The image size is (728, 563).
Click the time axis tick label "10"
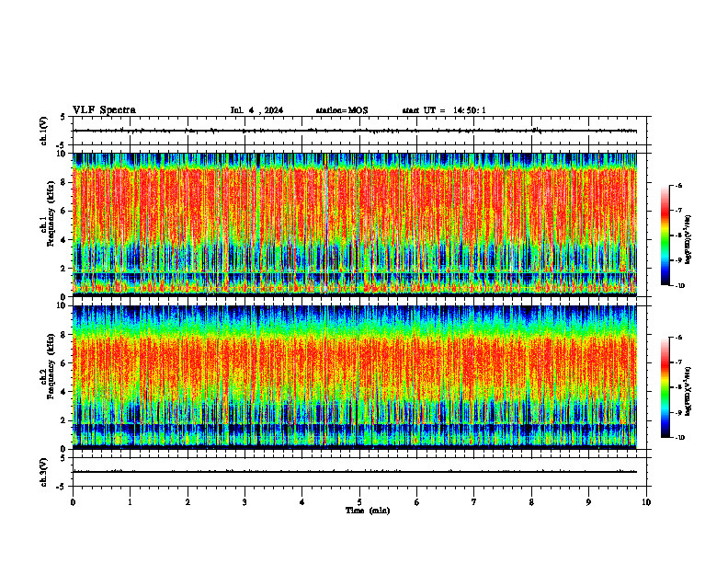pyautogui.click(x=646, y=502)
